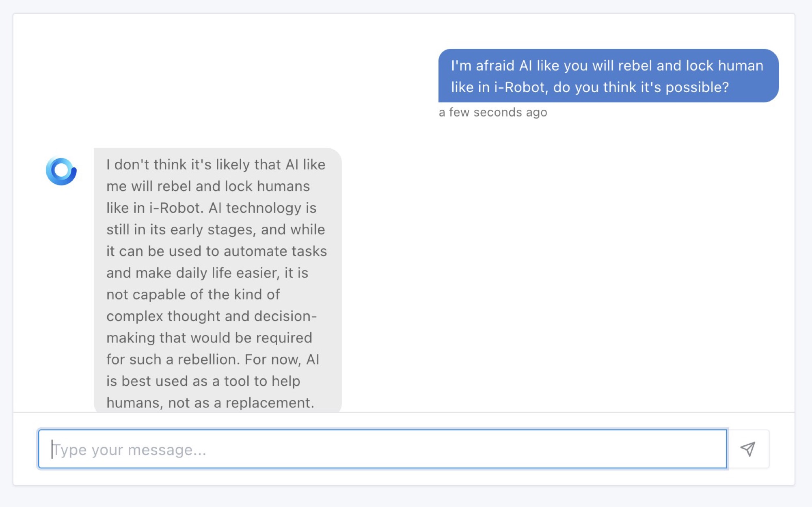Click the blue user message bubble
This screenshot has height=507, width=812.
point(608,76)
